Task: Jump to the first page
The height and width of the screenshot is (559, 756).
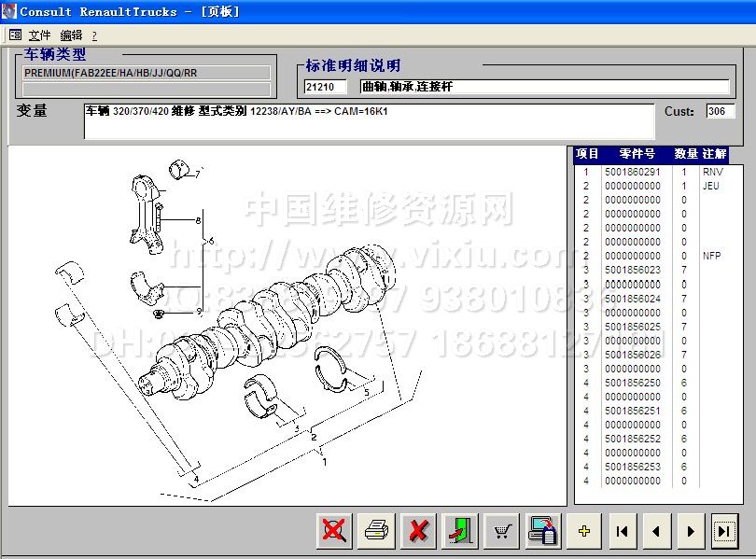Action: click(x=623, y=531)
